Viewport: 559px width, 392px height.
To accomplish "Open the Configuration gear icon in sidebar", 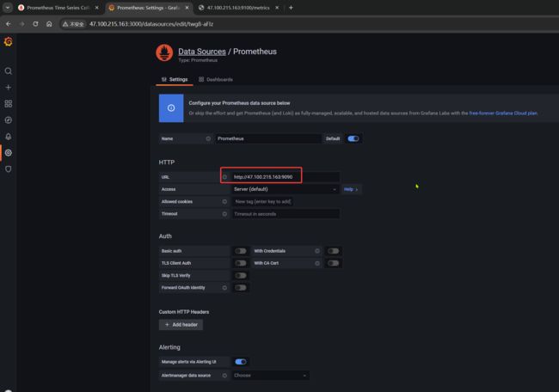I will pyautogui.click(x=9, y=152).
